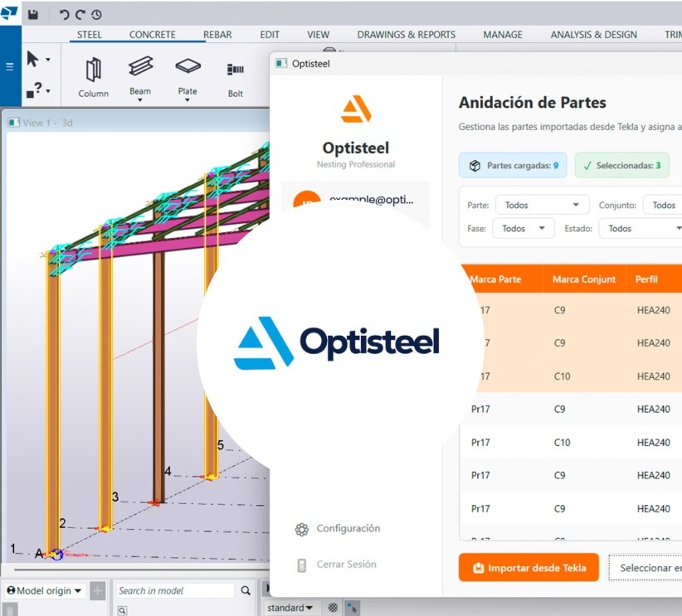Expand the Plate tool dropdown arrow

point(188,100)
